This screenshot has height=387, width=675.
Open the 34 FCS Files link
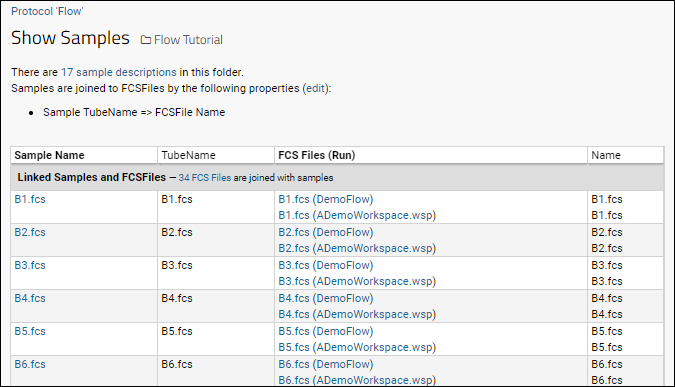click(x=204, y=177)
